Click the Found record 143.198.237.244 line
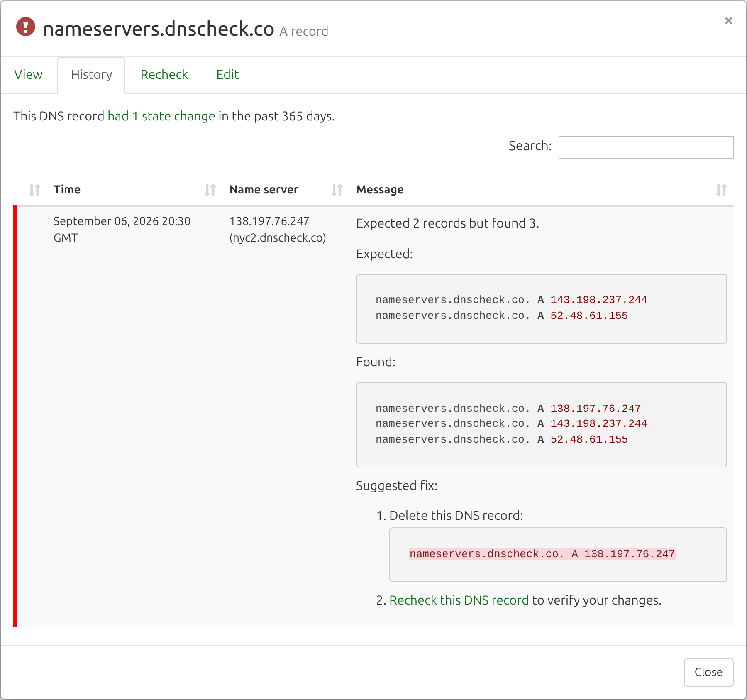Screen dimensions: 747x700 [511, 423]
